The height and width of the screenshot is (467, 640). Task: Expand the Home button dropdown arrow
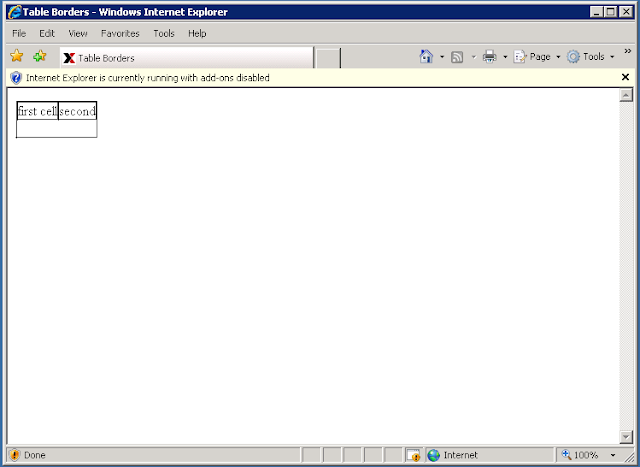(x=442, y=57)
